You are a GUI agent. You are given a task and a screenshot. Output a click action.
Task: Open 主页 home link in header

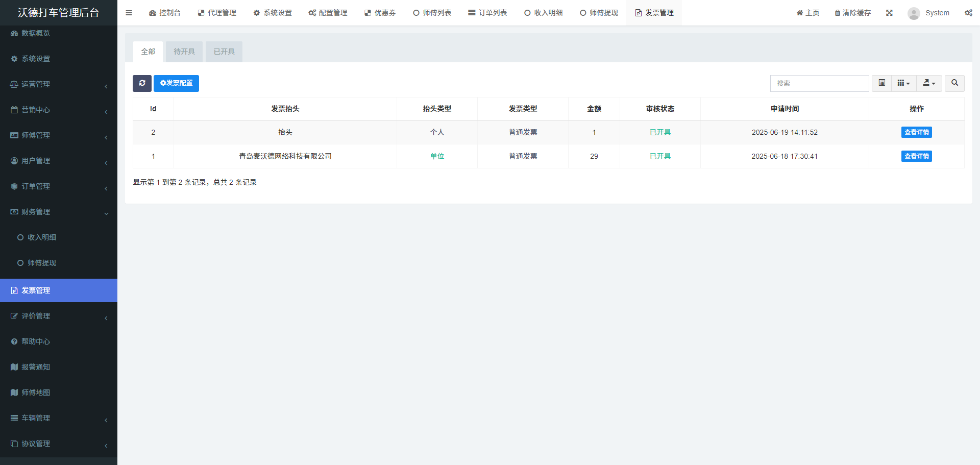[808, 13]
